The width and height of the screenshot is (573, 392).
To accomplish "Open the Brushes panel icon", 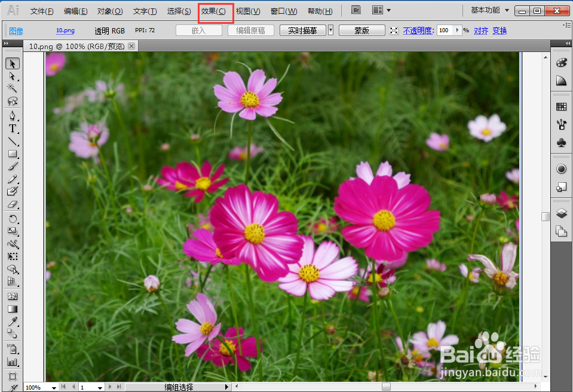I will [x=561, y=124].
